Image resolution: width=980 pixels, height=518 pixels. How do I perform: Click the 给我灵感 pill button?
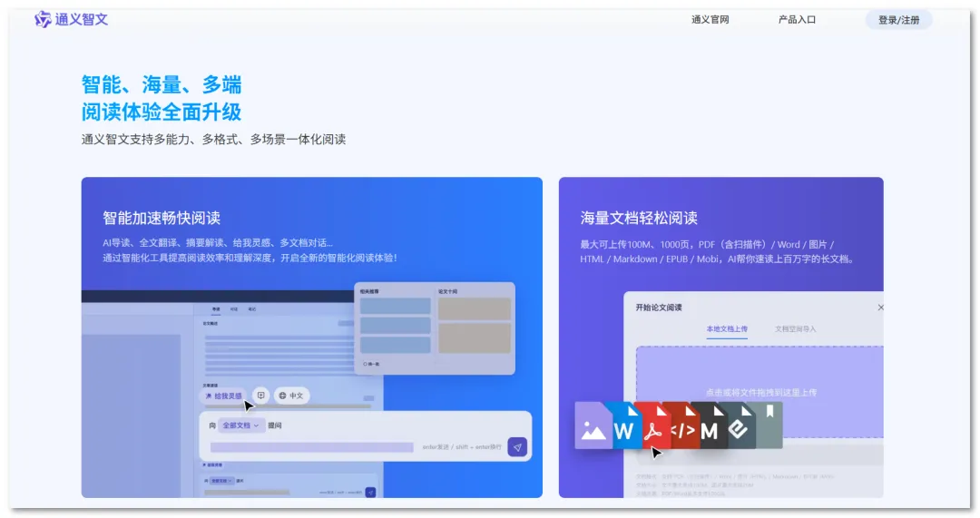[223, 396]
